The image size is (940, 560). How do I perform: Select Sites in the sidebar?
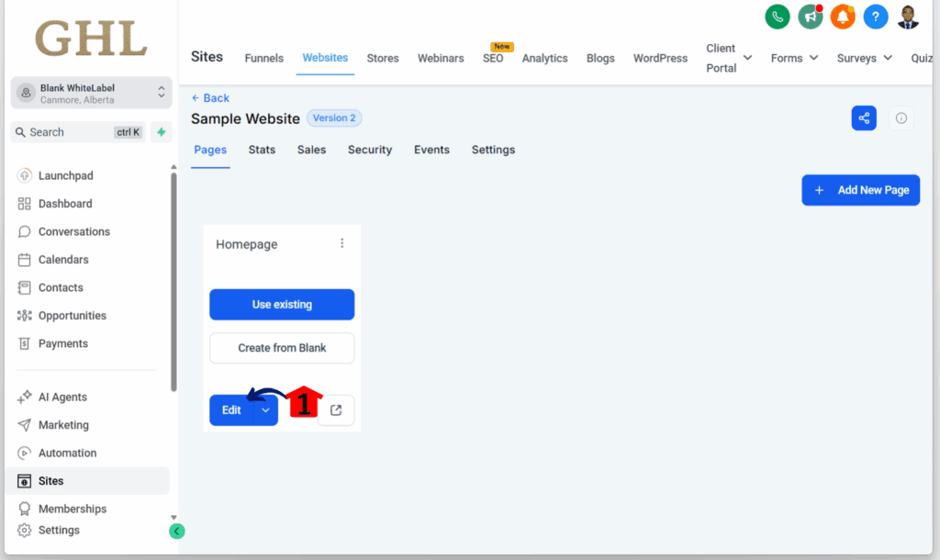point(87,481)
